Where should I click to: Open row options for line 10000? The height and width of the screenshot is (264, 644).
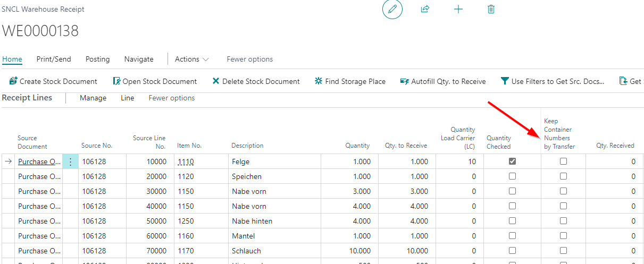(70, 161)
